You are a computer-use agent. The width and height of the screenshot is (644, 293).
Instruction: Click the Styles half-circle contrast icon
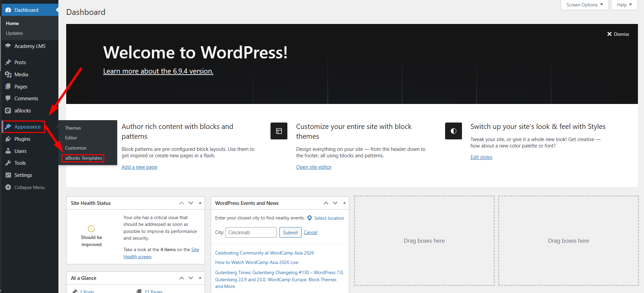(454, 131)
